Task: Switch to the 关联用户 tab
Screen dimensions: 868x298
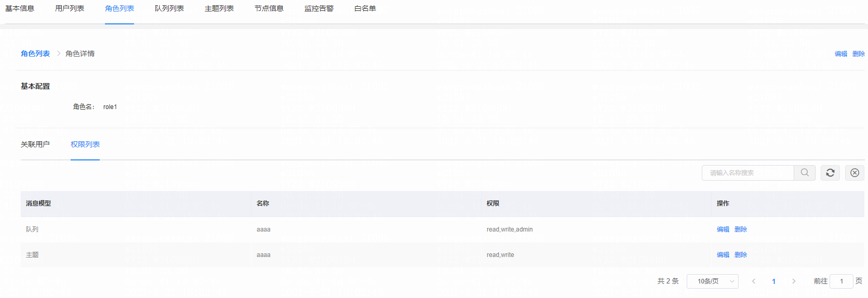Action: point(35,144)
